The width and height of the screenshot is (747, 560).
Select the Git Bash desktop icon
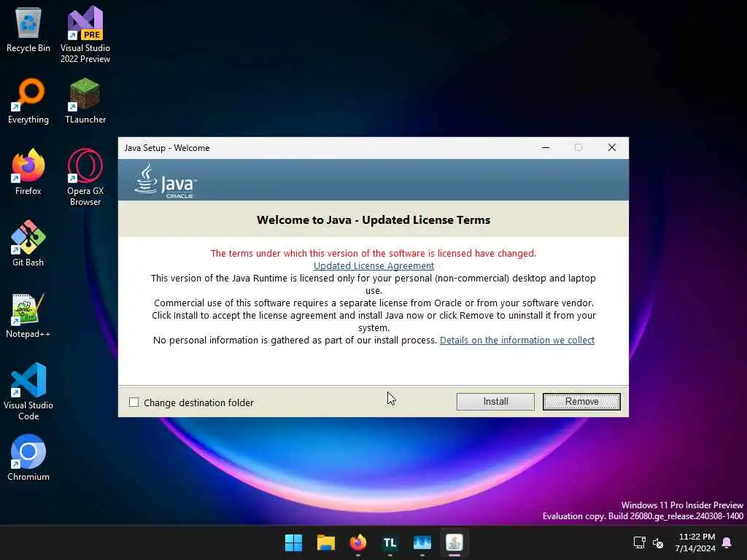(x=28, y=244)
